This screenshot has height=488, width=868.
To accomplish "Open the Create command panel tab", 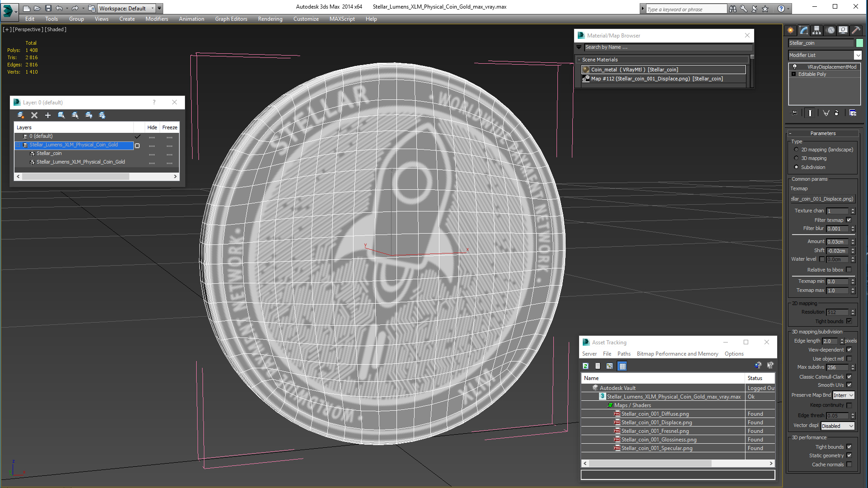I will click(791, 30).
